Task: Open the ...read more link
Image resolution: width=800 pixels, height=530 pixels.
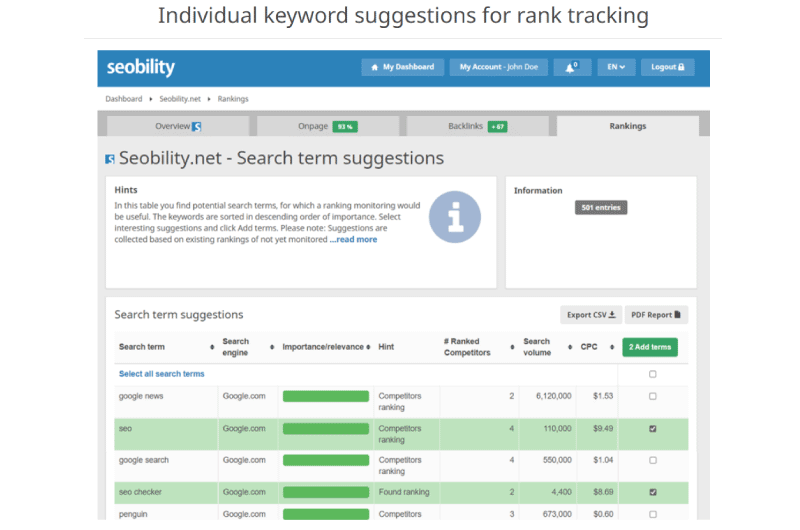Action: pos(353,239)
